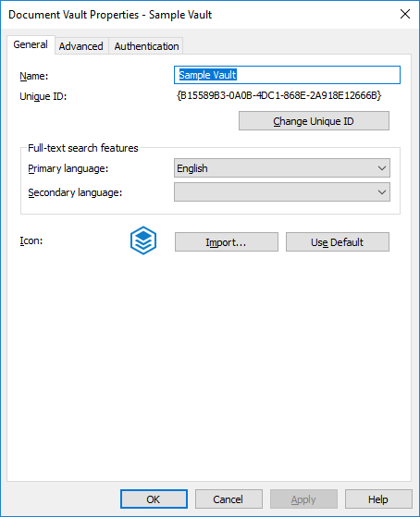
Task: Click the Unique ID GUID text
Action: 279,95
